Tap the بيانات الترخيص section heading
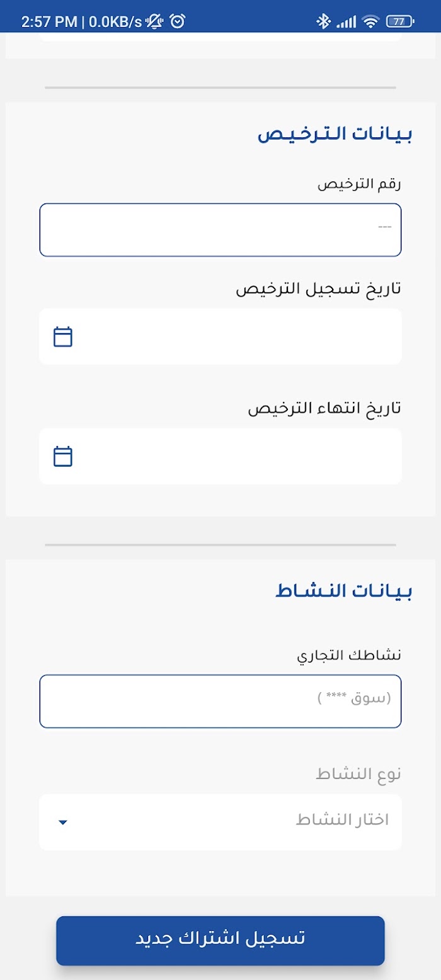Viewport: 441px width, 980px height. click(x=335, y=134)
